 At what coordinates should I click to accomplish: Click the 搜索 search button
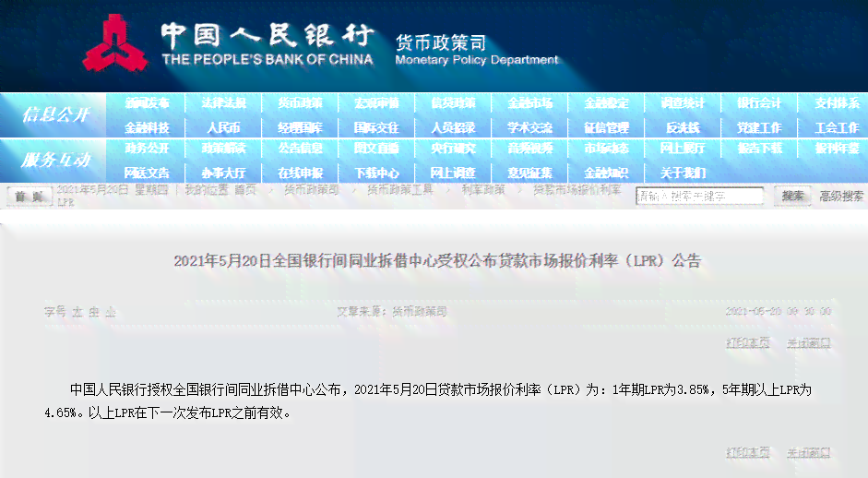coord(792,196)
